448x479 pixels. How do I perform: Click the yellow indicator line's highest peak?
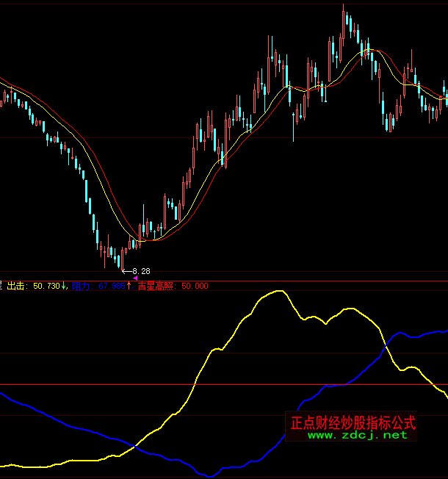click(278, 291)
